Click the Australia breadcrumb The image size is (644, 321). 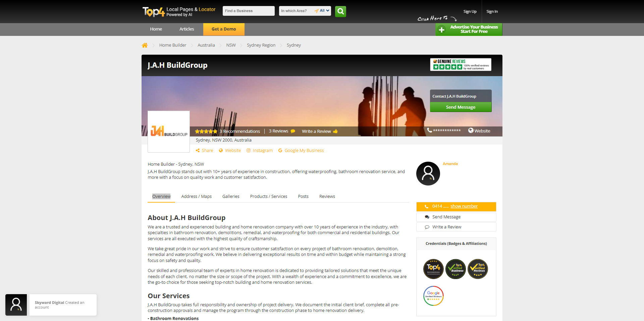[206, 45]
